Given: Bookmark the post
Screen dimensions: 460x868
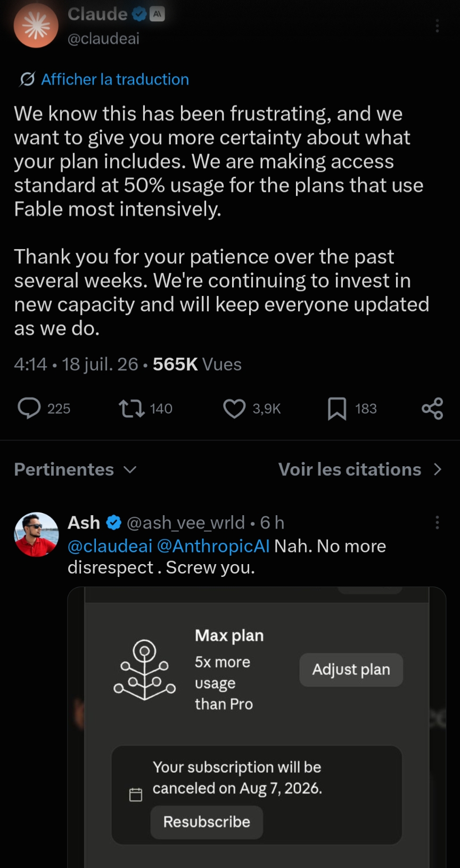Looking at the screenshot, I should [x=337, y=408].
